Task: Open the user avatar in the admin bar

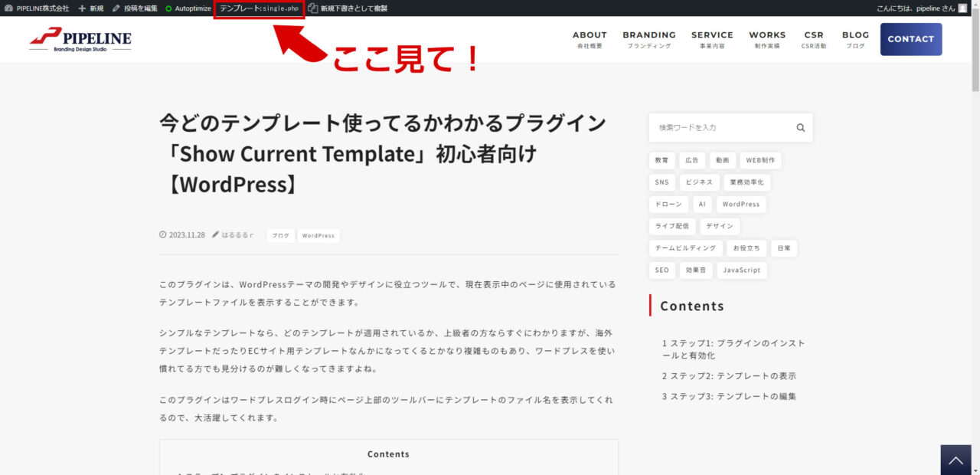Action: coord(962,8)
